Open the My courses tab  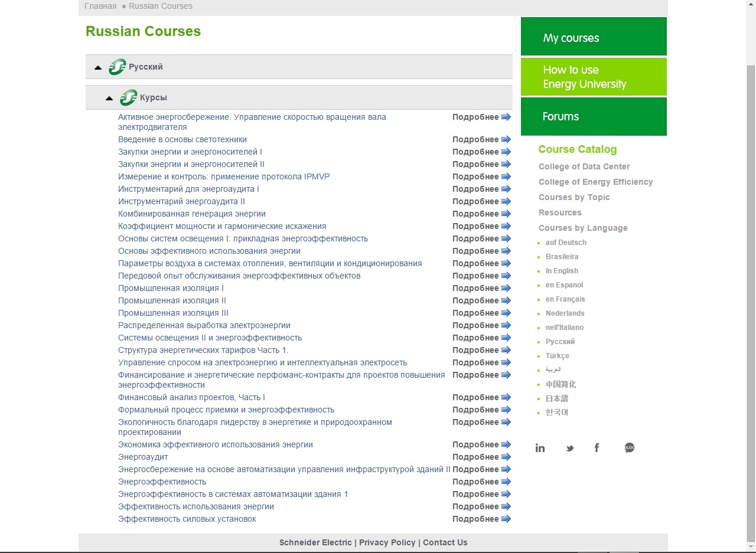[x=594, y=37]
